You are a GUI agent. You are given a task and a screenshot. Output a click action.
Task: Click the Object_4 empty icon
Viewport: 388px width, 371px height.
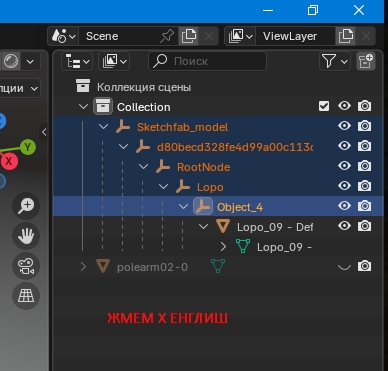(203, 206)
